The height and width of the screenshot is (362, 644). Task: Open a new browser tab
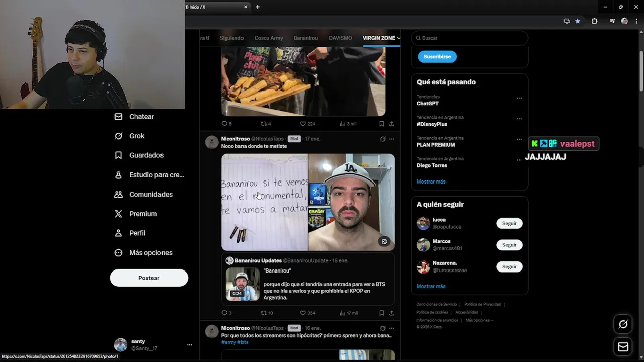click(258, 7)
